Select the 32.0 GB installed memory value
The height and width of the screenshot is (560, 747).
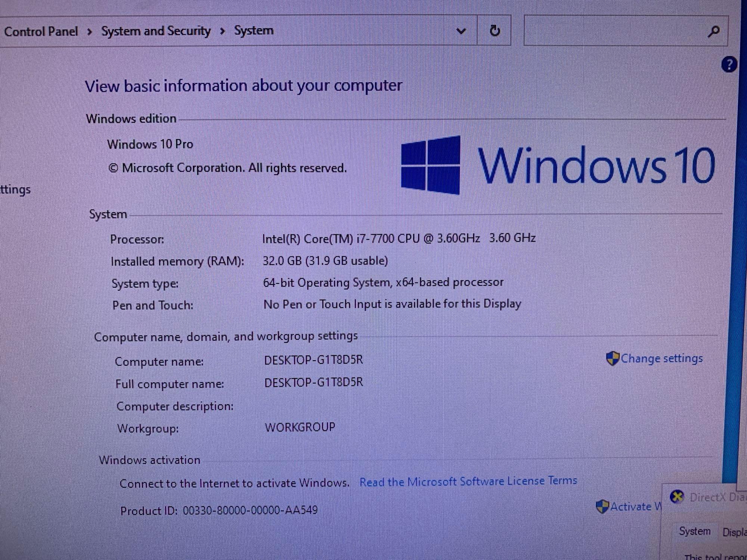point(325,261)
